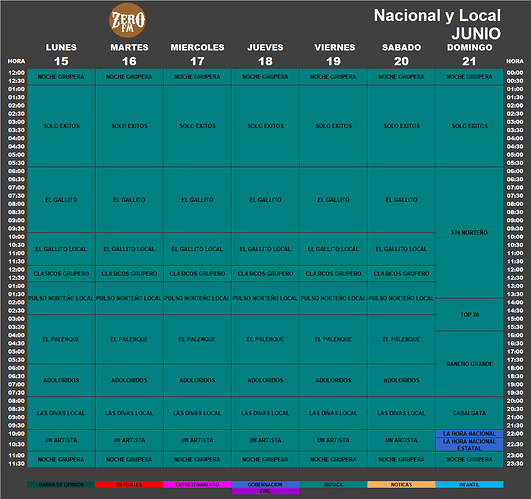This screenshot has width=531, height=499.
Task: Click the JUEVES 18 column header
Action: (x=266, y=54)
